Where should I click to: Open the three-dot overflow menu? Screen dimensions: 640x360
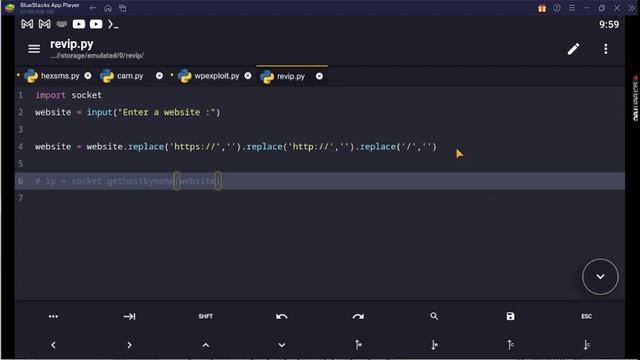click(606, 49)
